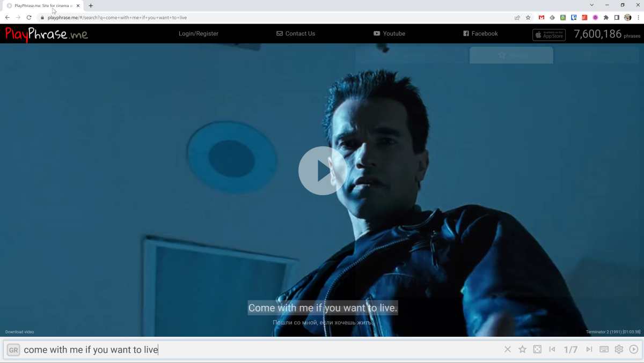Viewport: 644px width, 363px height.
Task: Reload the current page
Action: [x=29, y=17]
